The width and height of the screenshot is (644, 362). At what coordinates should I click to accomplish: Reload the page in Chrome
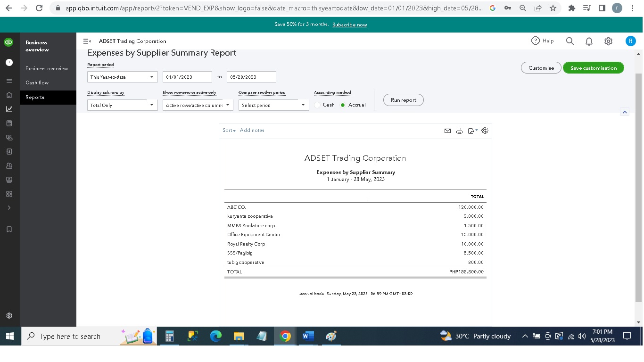39,8
